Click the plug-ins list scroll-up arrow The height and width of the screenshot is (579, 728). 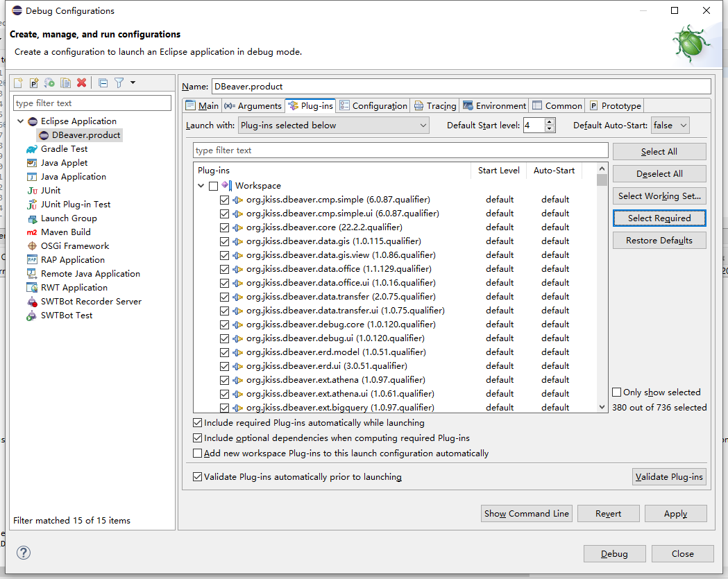(x=602, y=169)
